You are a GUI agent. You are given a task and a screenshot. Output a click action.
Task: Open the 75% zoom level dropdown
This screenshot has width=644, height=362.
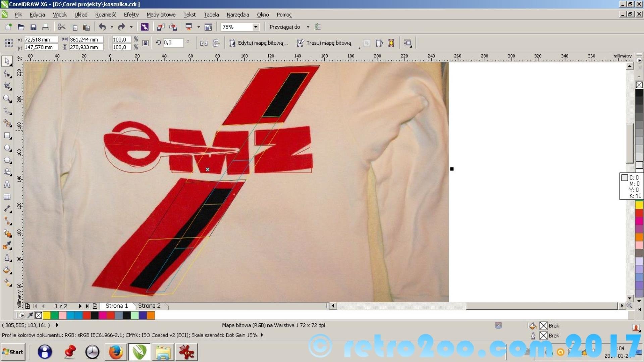point(256,27)
